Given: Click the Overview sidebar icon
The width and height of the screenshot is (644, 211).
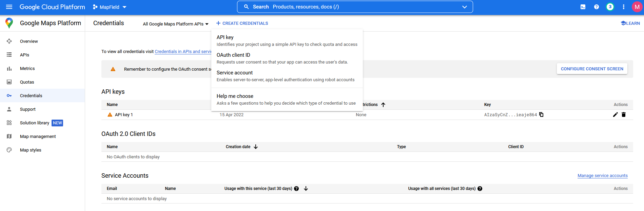Looking at the screenshot, I should 9,41.
